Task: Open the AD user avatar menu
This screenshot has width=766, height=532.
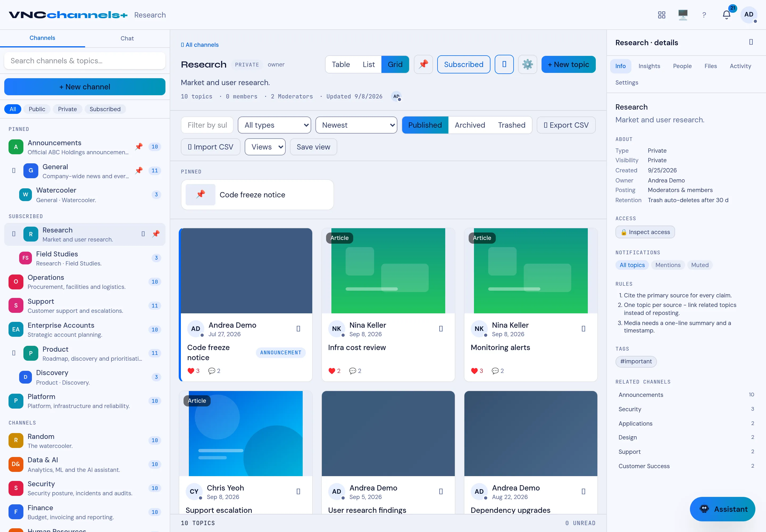Action: point(749,15)
